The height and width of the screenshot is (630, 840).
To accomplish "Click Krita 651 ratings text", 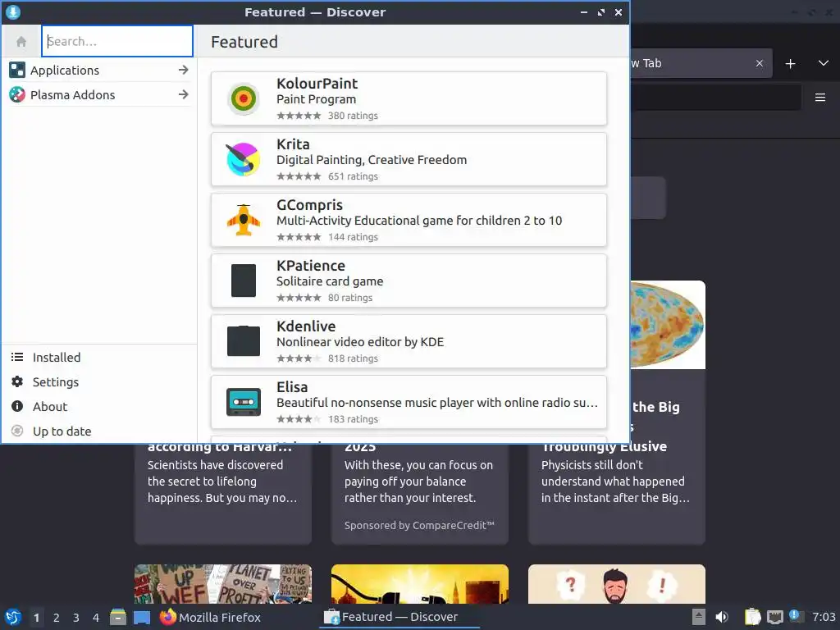I will (x=353, y=176).
